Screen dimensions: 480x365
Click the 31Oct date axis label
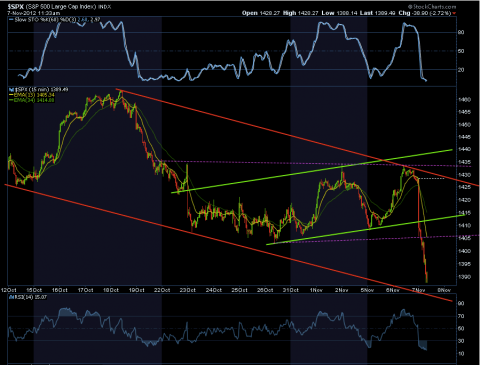pyautogui.click(x=290, y=290)
